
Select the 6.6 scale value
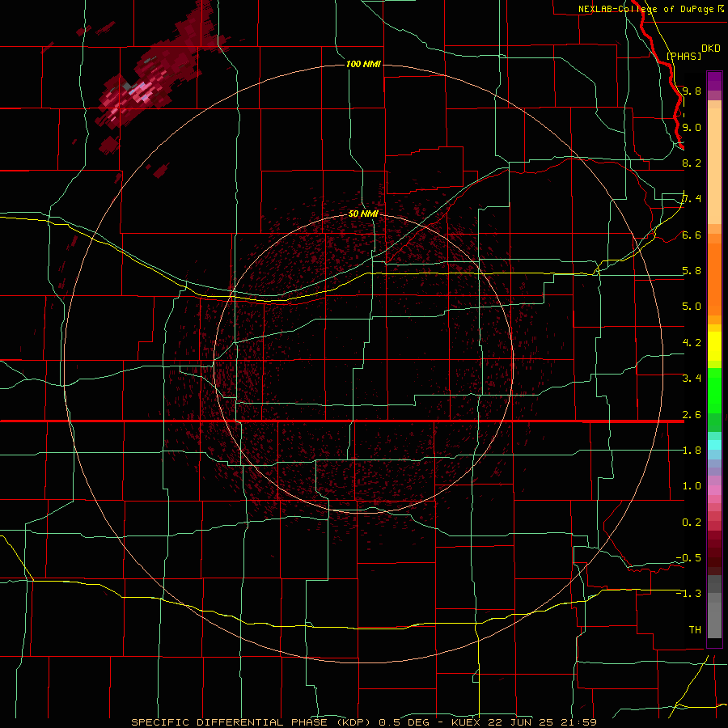pos(692,235)
